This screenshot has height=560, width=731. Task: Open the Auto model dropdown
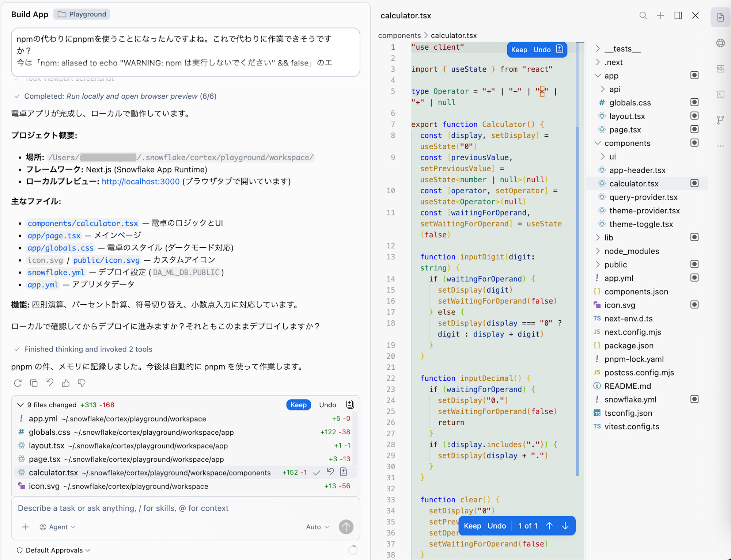(x=318, y=527)
